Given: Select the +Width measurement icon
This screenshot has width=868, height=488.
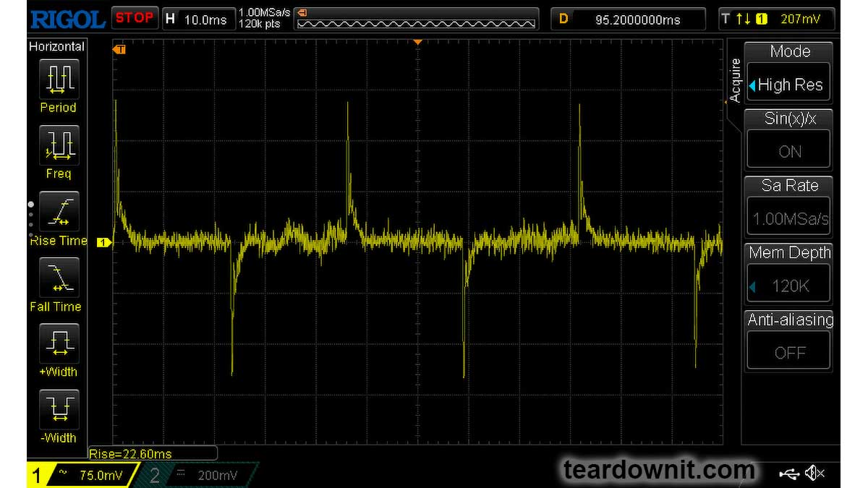Looking at the screenshot, I should [x=58, y=343].
